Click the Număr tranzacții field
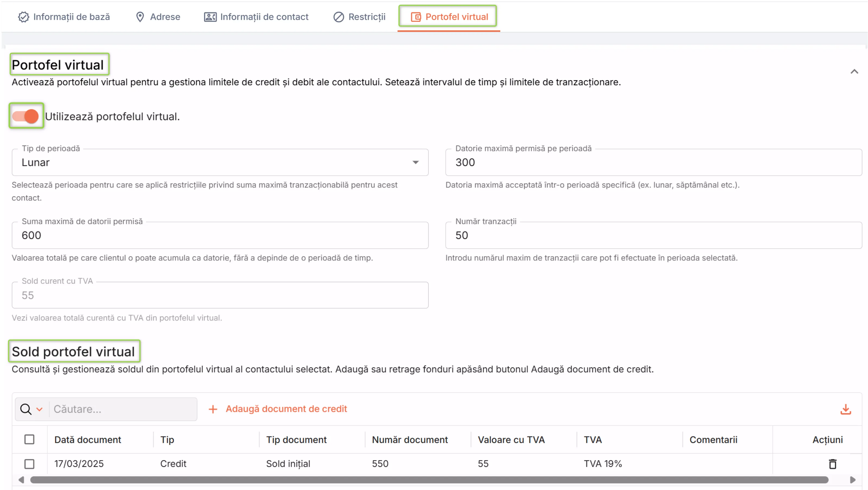Image resolution: width=868 pixels, height=490 pixels. pyautogui.click(x=653, y=235)
